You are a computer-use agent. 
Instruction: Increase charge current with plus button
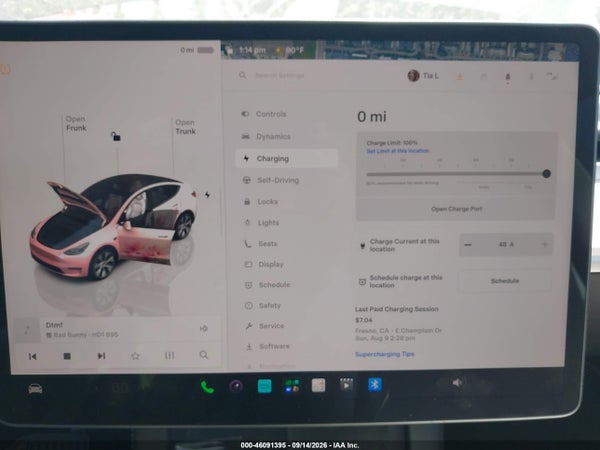pyautogui.click(x=545, y=244)
